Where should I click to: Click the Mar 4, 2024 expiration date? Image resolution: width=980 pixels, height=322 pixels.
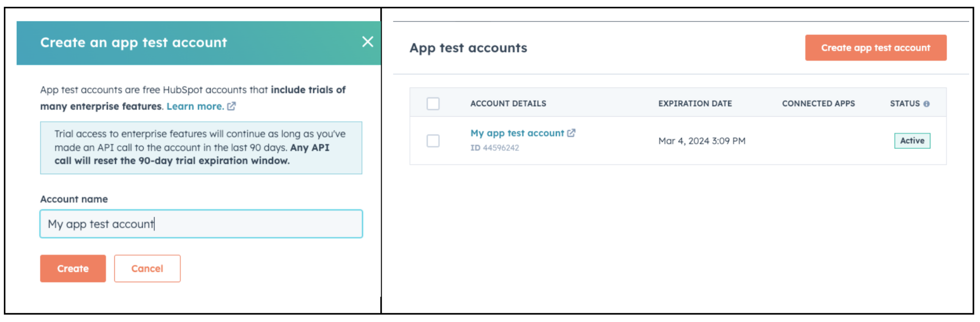(701, 141)
